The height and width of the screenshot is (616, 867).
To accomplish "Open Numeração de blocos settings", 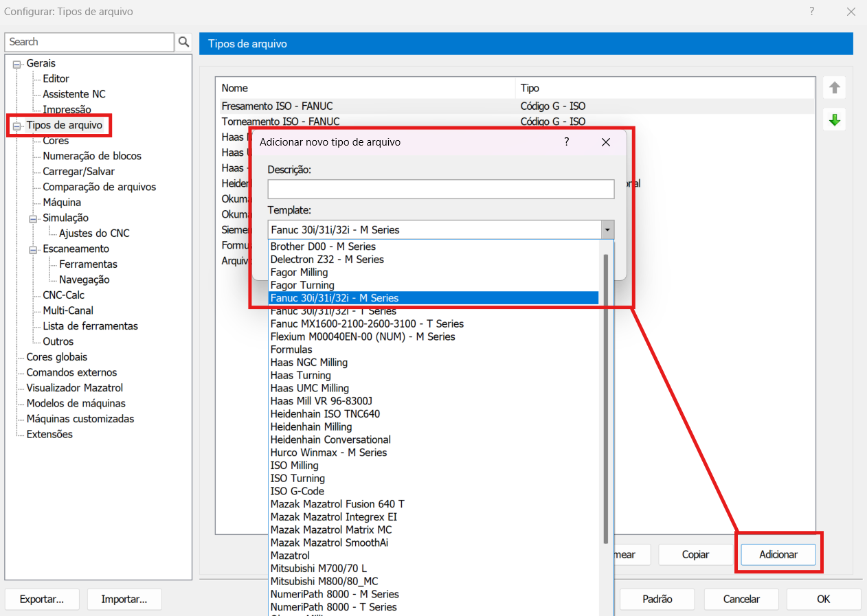I will pyautogui.click(x=92, y=156).
